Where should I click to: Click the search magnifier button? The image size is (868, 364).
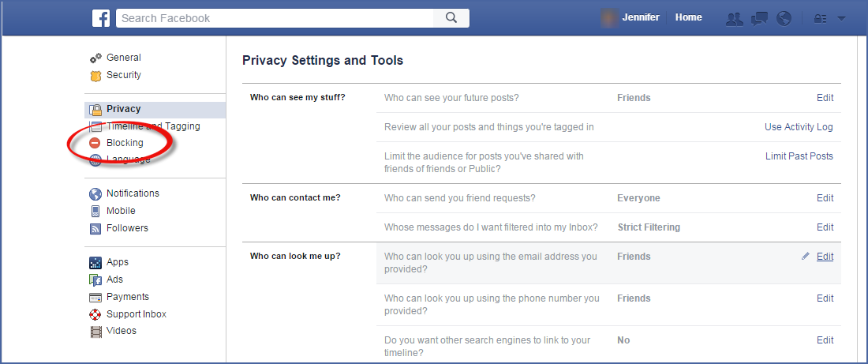point(451,18)
